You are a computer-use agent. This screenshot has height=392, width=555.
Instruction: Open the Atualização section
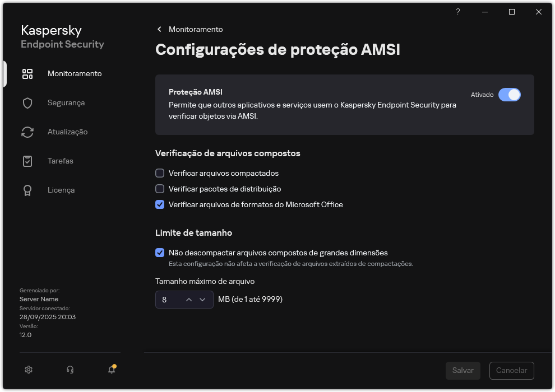tap(68, 132)
